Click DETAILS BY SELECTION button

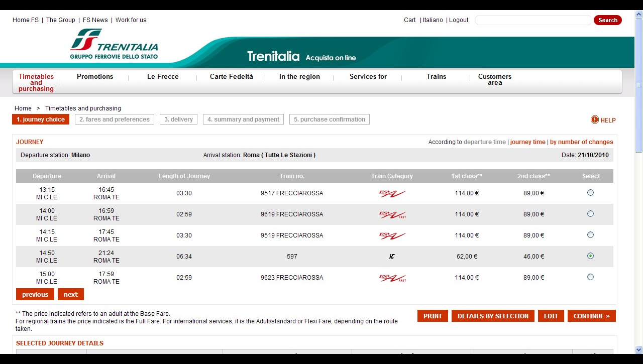(493, 316)
